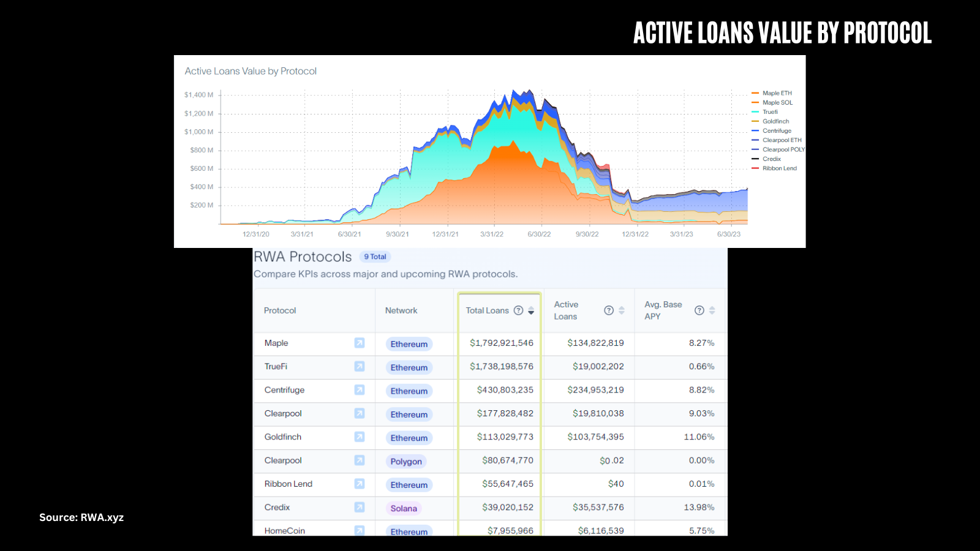980x551 pixels.
Task: Click Centrifuge protocol name
Action: [284, 390]
